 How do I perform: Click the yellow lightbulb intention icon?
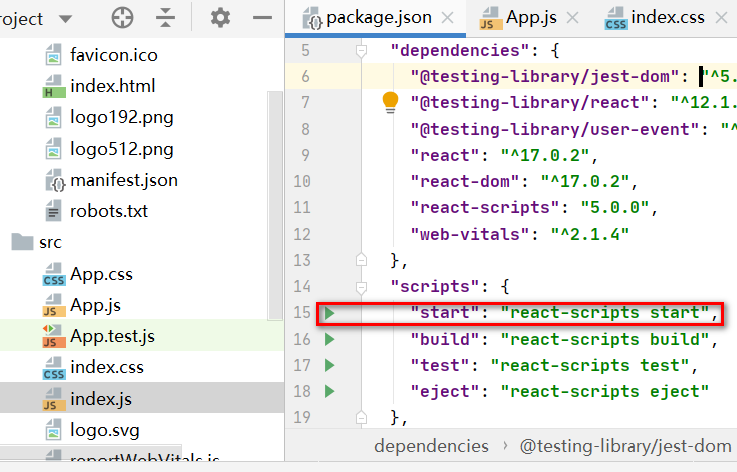click(390, 103)
